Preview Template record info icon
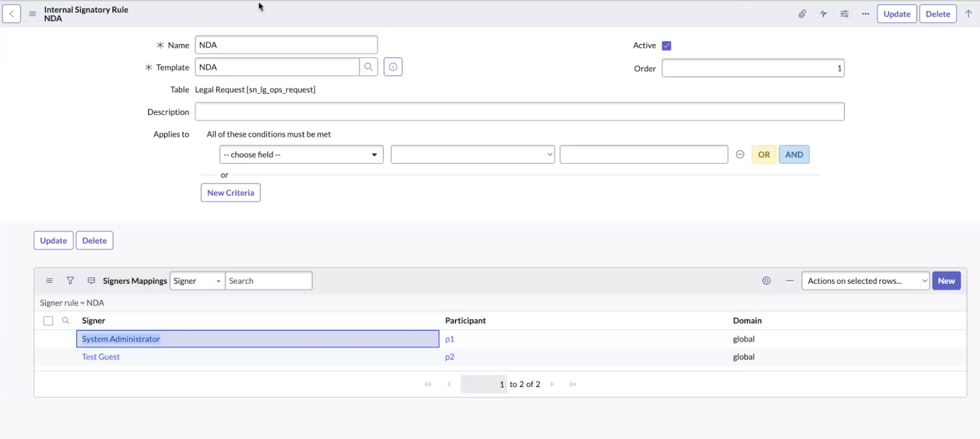Screen dimensions: 980x439 pyautogui.click(x=393, y=67)
